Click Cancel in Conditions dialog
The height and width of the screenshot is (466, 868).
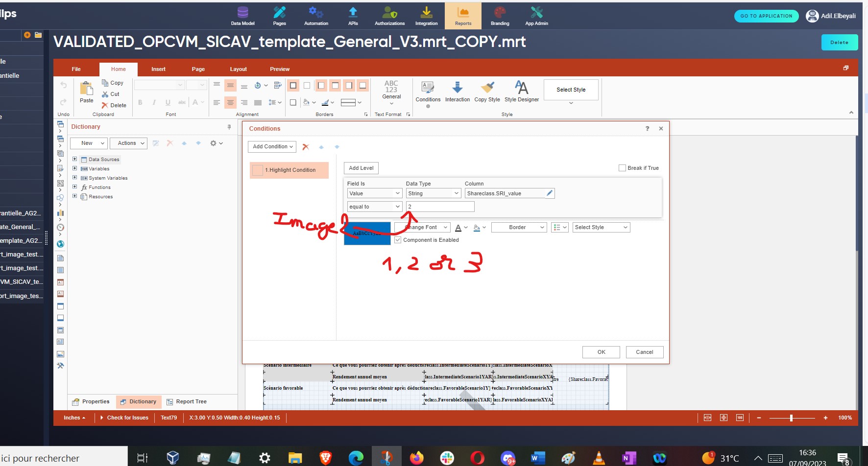pos(644,352)
